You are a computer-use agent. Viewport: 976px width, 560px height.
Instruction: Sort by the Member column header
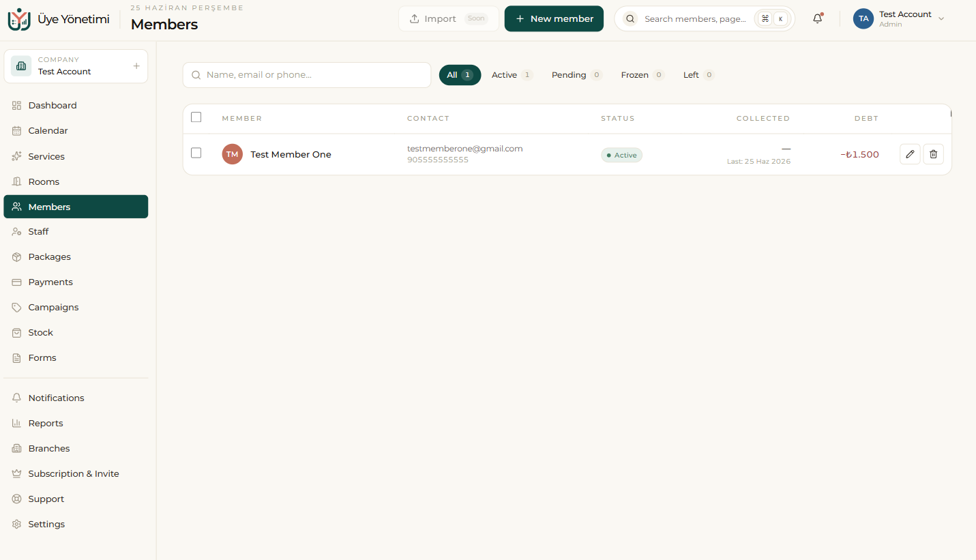pos(242,119)
